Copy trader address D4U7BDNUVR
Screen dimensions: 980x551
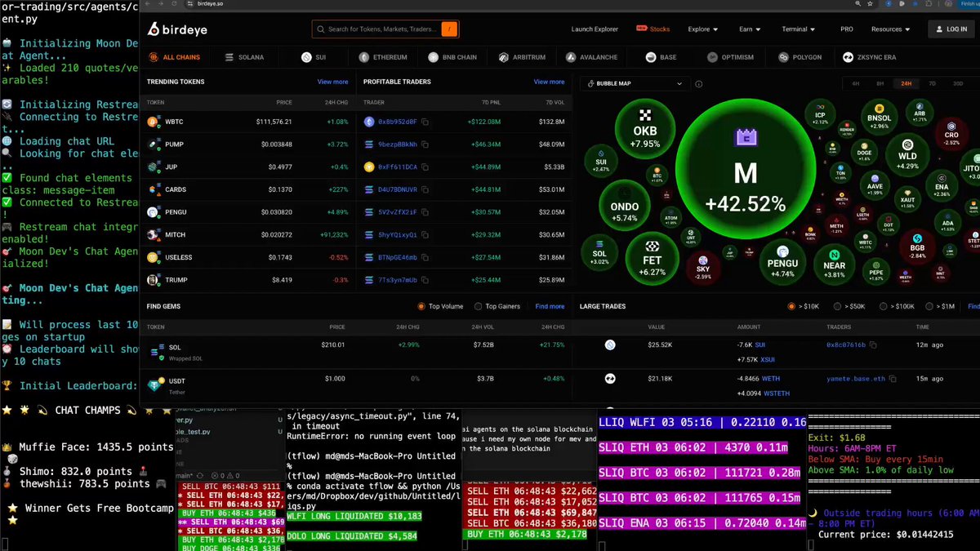click(x=425, y=189)
